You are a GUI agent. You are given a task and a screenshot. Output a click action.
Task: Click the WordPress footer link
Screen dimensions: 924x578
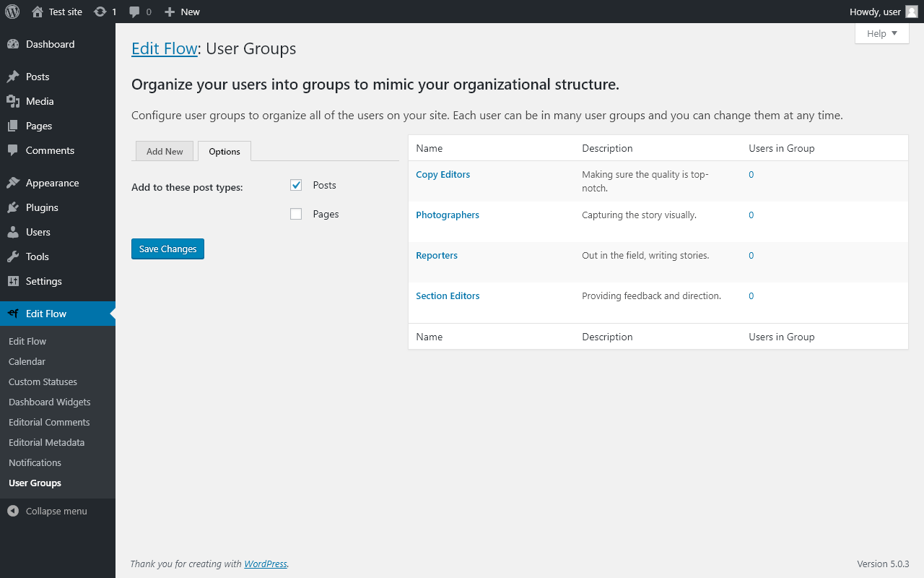coord(266,564)
